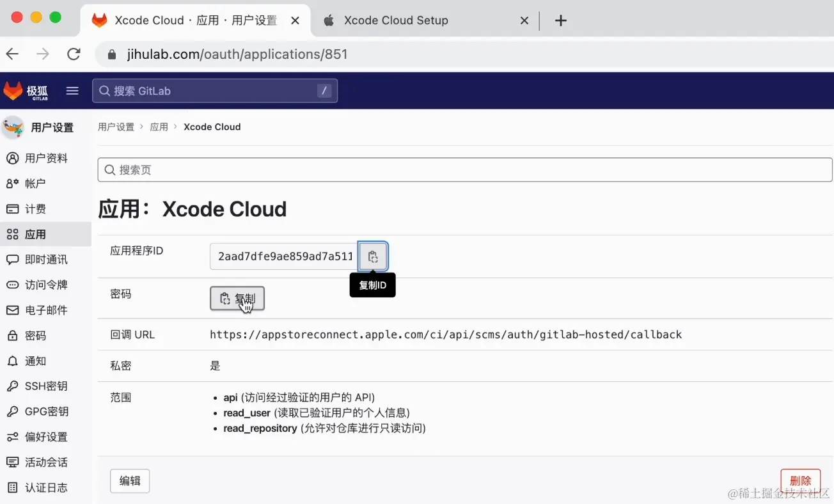Open 即时通讯 chat icon in sidebar
This screenshot has width=834, height=504.
coord(12,260)
